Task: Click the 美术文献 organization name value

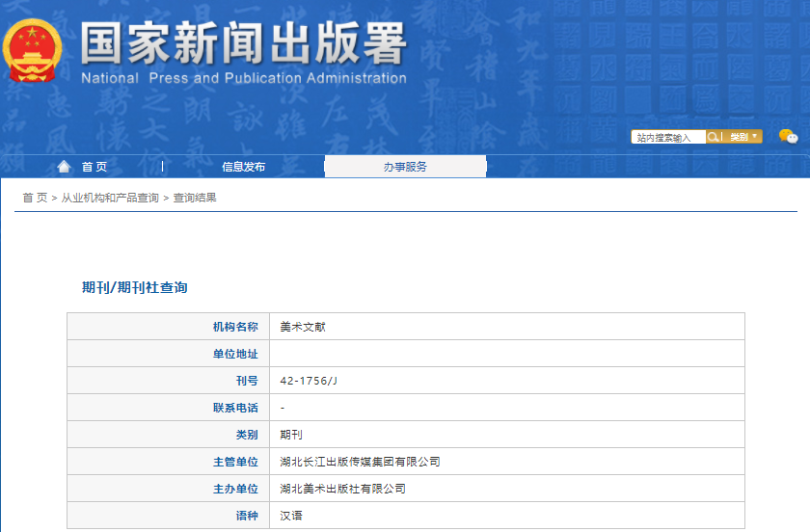Action: click(303, 327)
